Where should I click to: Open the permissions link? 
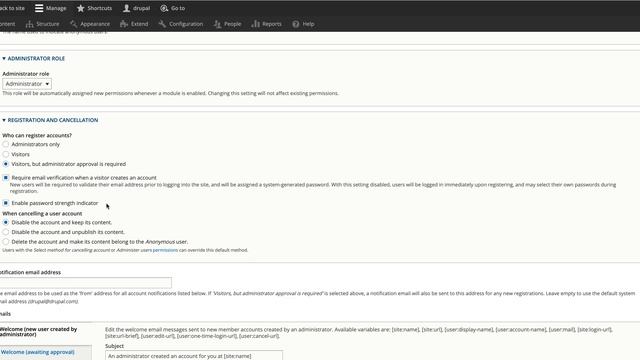[165, 250]
